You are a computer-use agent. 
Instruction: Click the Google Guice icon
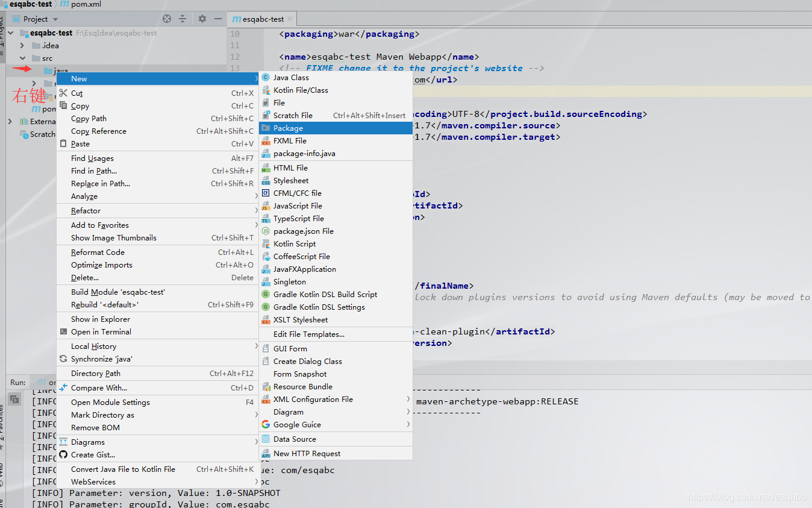coord(266,425)
